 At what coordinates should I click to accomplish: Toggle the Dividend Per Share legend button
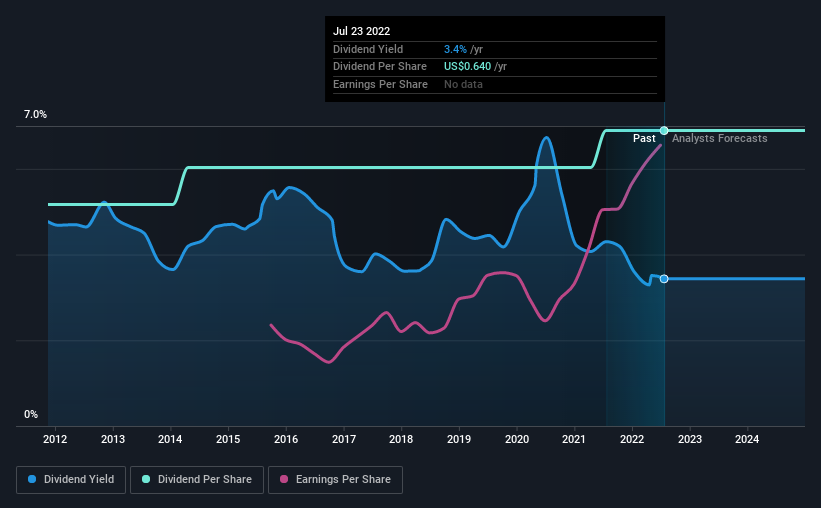[197, 480]
